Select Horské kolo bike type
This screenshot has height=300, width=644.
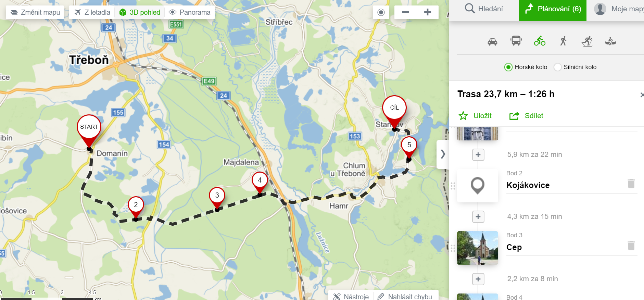tap(526, 67)
